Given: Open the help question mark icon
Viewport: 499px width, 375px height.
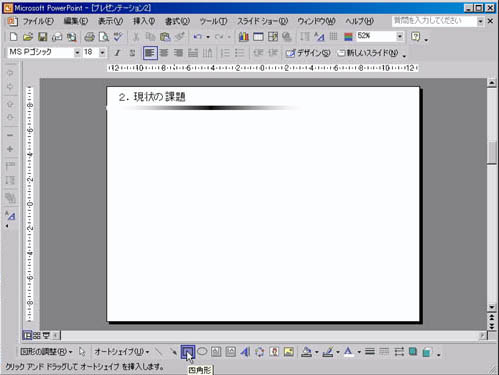Looking at the screenshot, I should click(x=415, y=37).
